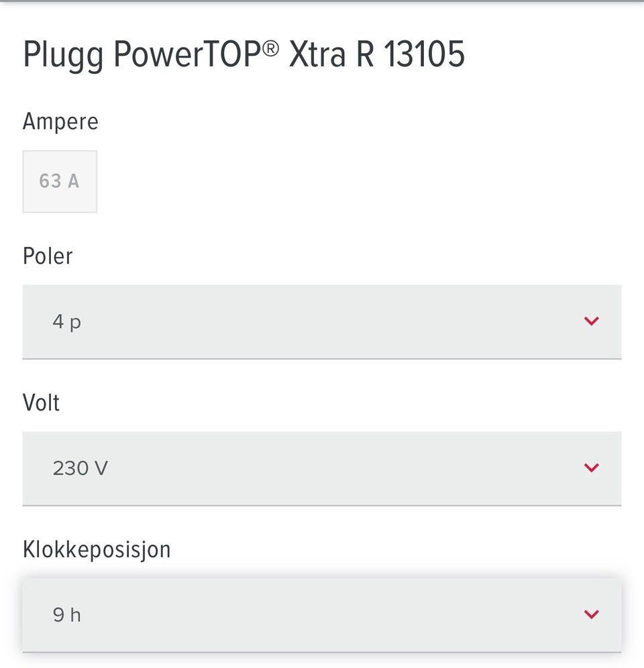Screen dimensions: 644x668
Task: Click the Poler label
Action: [48, 256]
